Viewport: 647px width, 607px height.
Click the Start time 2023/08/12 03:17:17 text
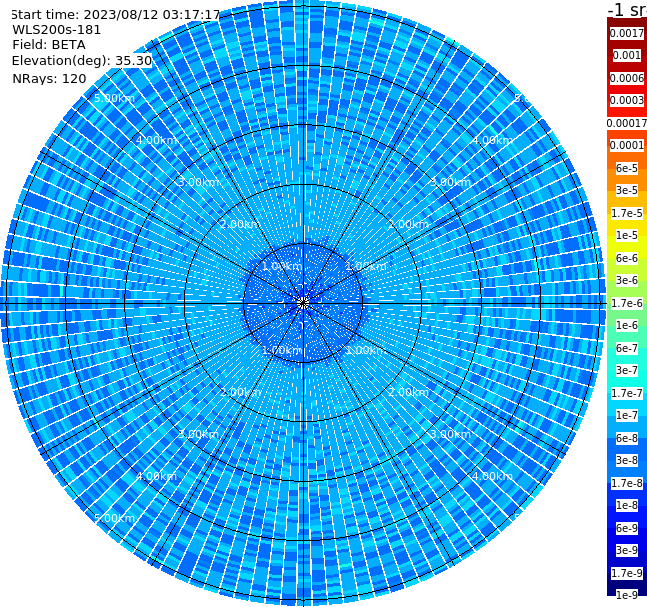[115, 14]
